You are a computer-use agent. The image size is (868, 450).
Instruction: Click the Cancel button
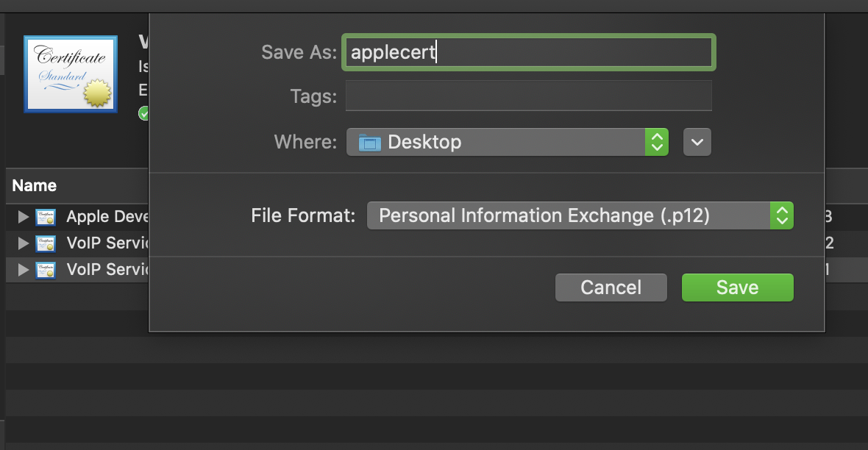click(x=611, y=287)
